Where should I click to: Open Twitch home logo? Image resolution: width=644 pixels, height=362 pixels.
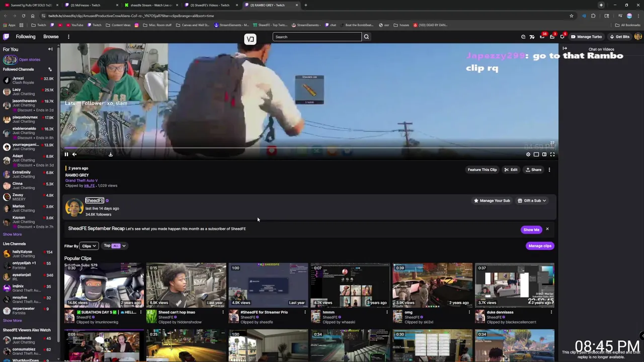point(6,37)
